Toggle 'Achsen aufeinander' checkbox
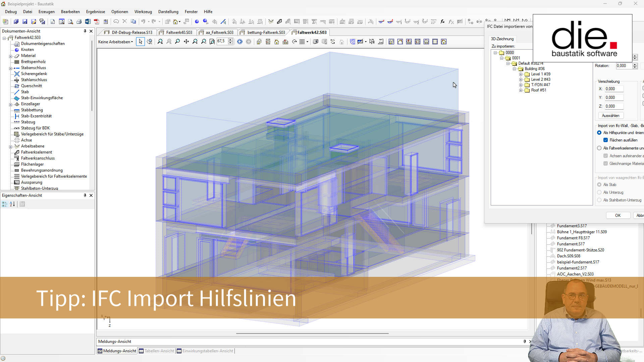 coord(605,156)
